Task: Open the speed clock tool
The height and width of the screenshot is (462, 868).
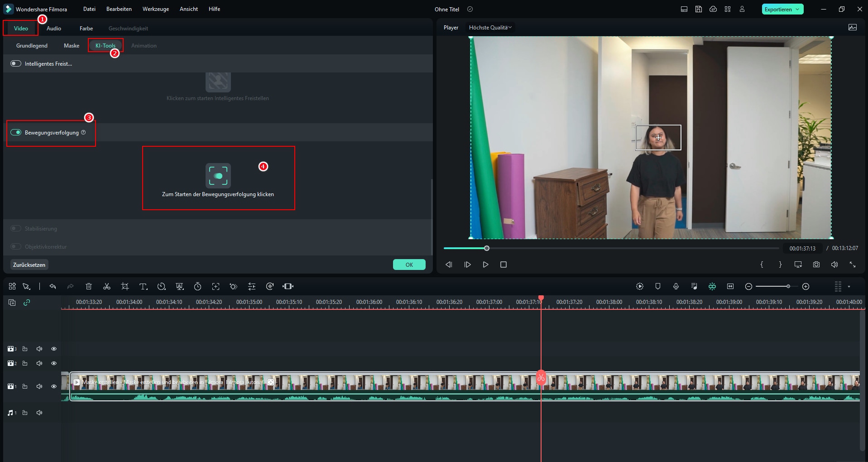Action: [x=161, y=286]
